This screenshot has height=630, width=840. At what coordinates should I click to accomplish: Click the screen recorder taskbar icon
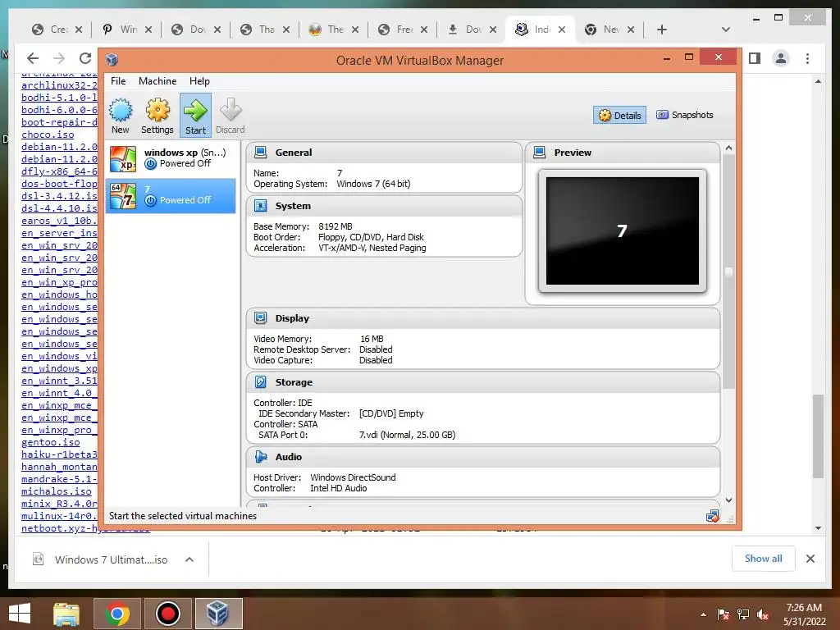167,614
